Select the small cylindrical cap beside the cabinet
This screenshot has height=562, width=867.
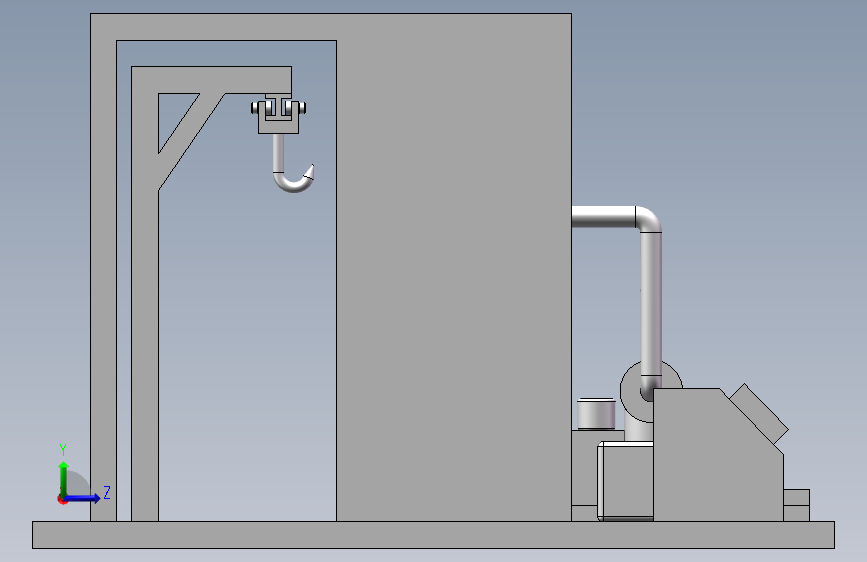[x=596, y=414]
